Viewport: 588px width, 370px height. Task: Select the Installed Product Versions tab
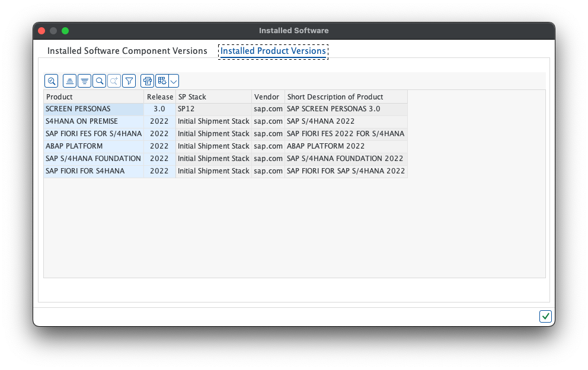pyautogui.click(x=273, y=51)
